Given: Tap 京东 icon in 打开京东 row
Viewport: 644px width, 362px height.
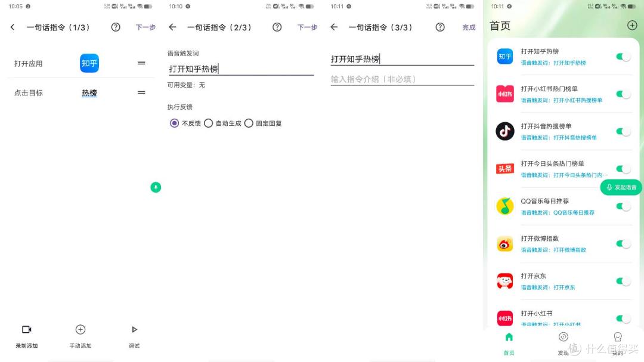Looking at the screenshot, I should [x=505, y=281].
